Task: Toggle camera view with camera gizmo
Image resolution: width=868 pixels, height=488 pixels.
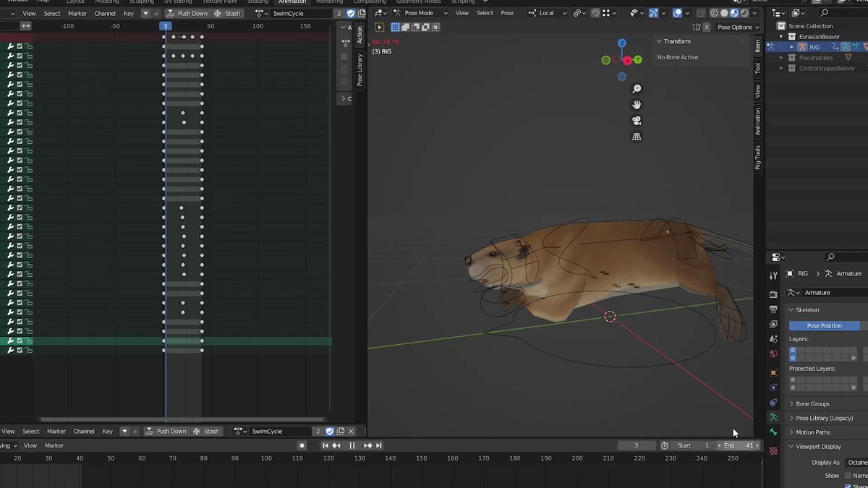Action: [637, 121]
